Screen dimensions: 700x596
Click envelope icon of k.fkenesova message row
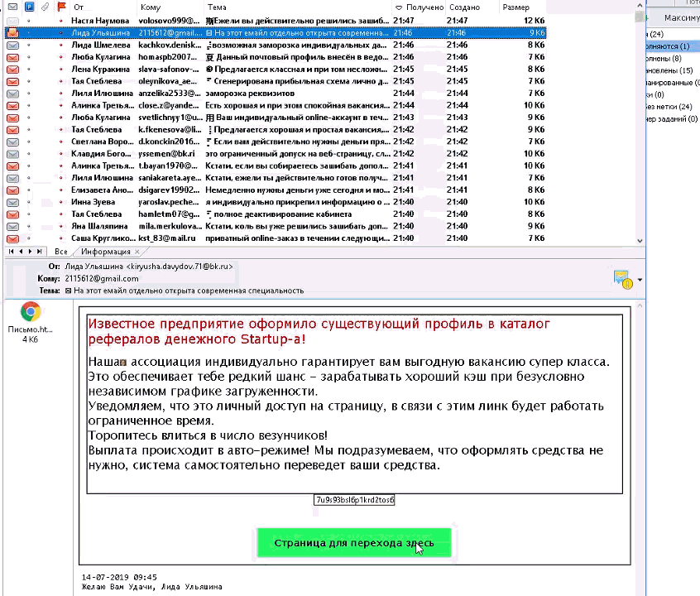click(13, 130)
